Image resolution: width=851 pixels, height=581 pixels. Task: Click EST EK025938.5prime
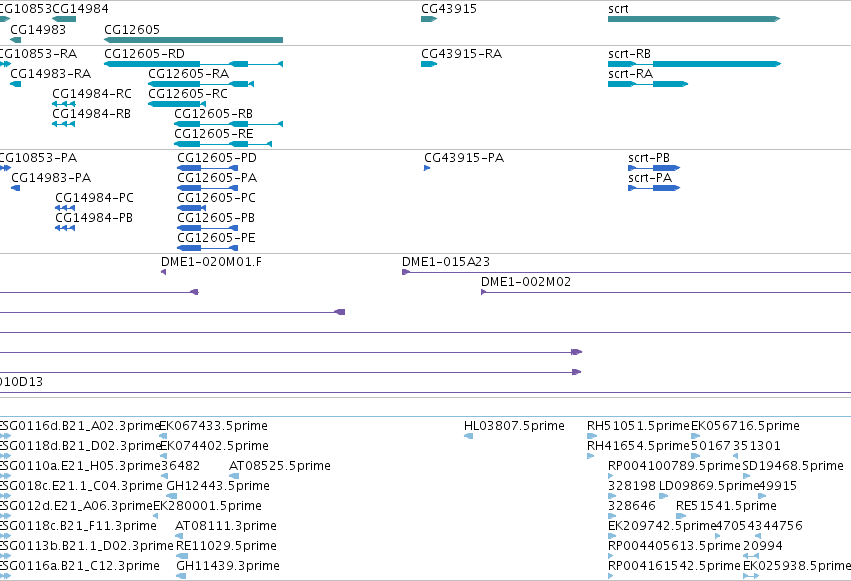click(x=797, y=566)
